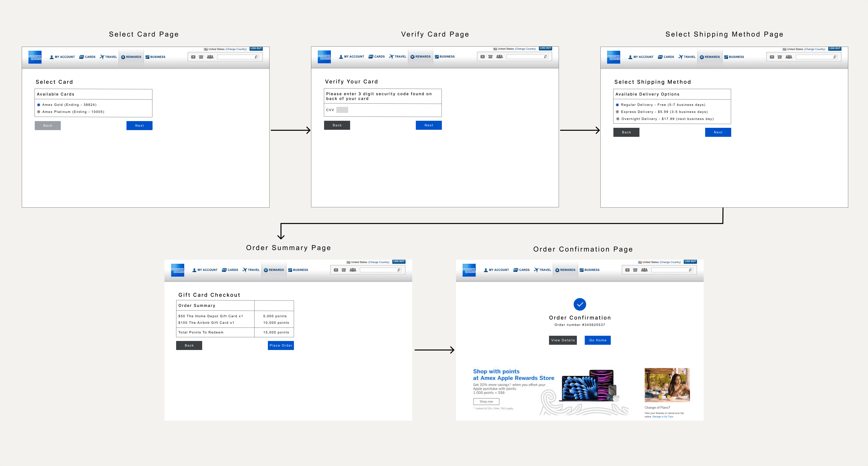Open Rewards tab on Select Card page
This screenshot has height=466, width=868.
pos(131,57)
